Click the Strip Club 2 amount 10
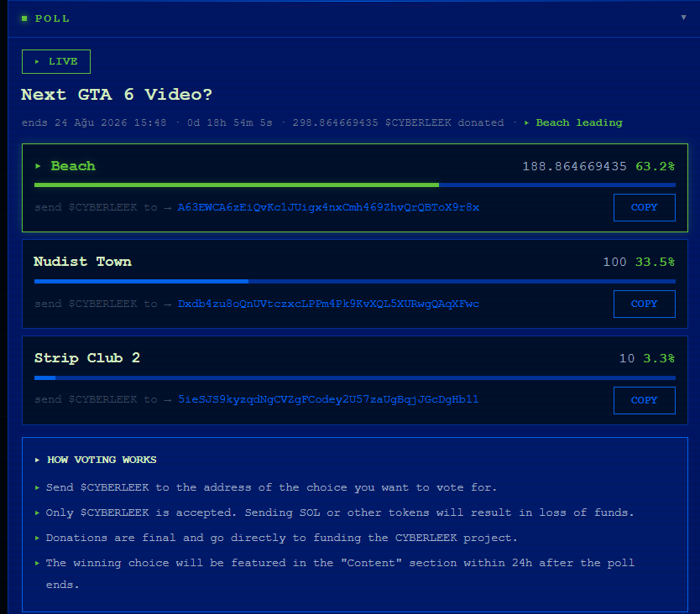 627,358
